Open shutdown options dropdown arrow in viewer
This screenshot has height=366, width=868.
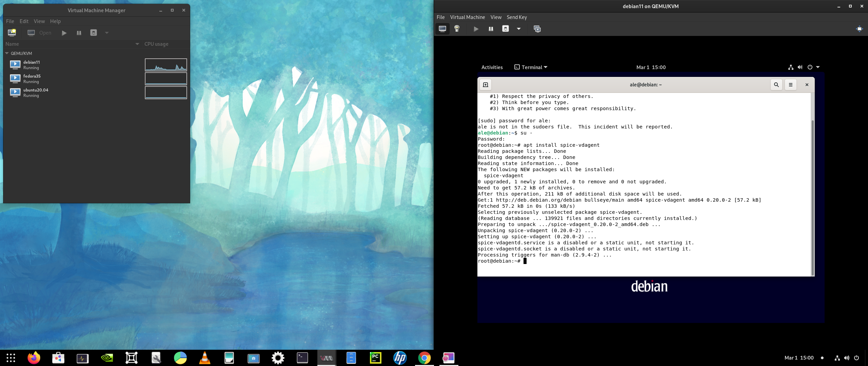(x=518, y=29)
